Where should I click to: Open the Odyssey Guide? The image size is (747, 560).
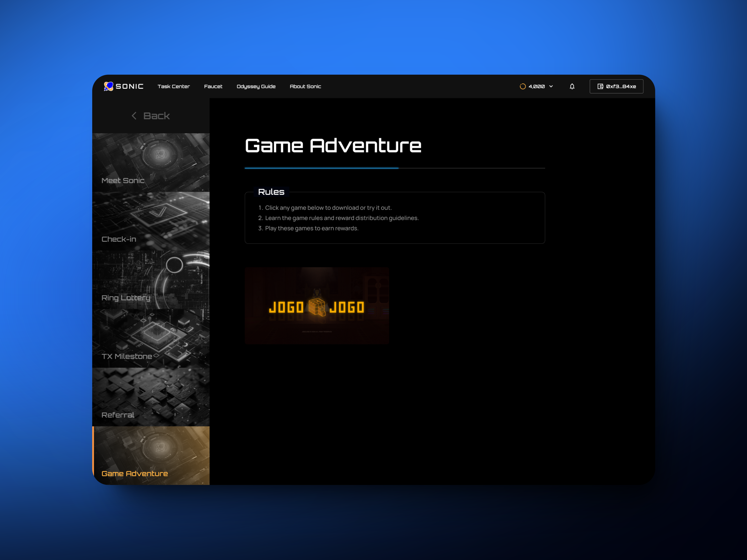pos(256,86)
